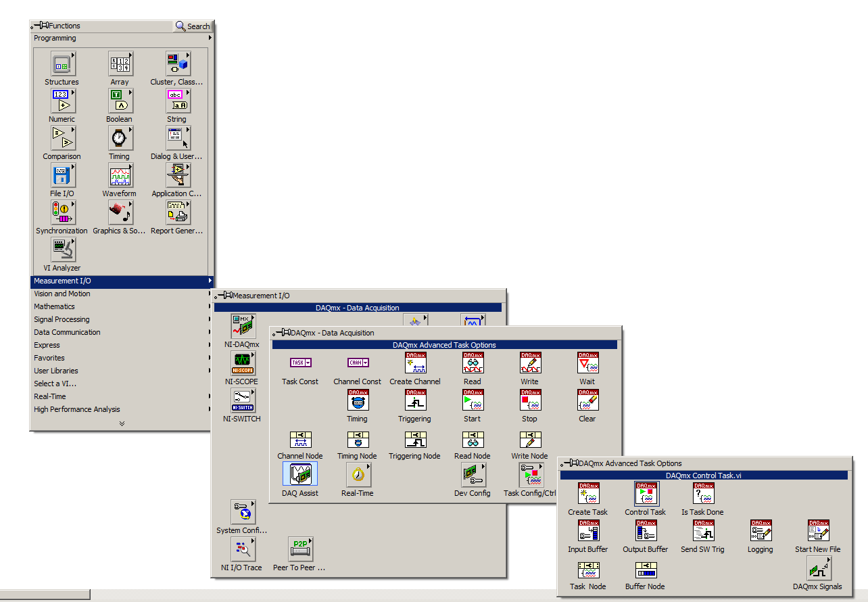Open the Peer To Peer palette
This screenshot has height=602, width=868.
[301, 549]
